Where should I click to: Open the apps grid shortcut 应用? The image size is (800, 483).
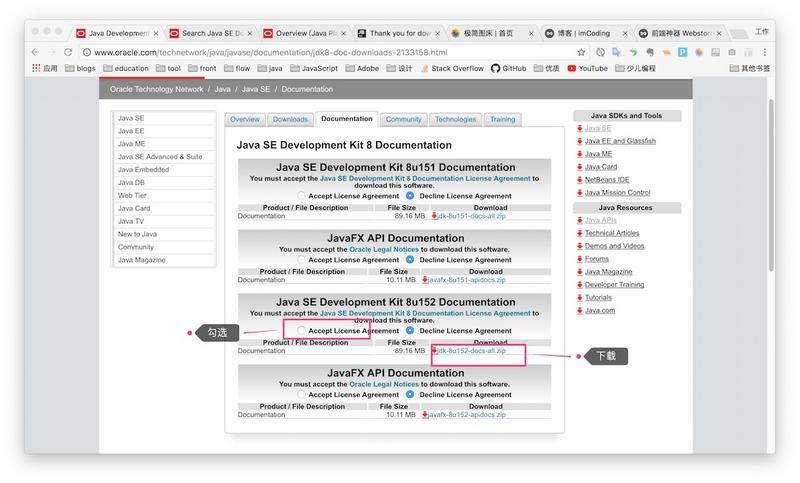(x=45, y=68)
